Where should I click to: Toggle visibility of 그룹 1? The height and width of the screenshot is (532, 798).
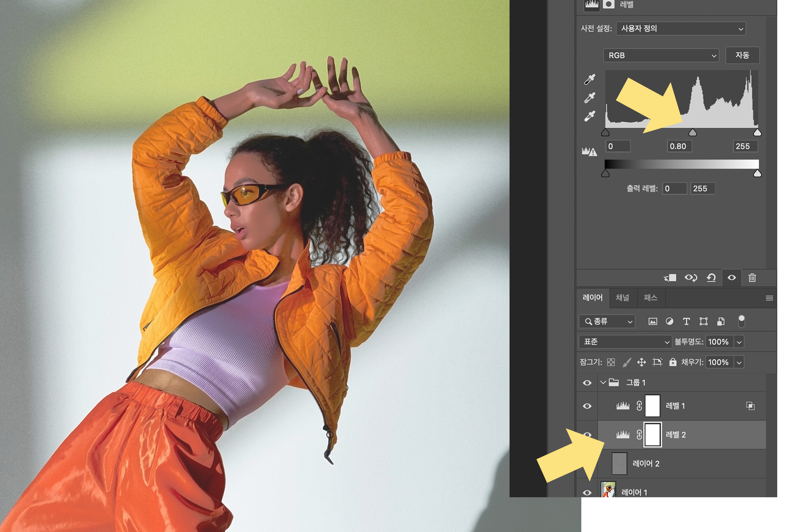point(587,383)
